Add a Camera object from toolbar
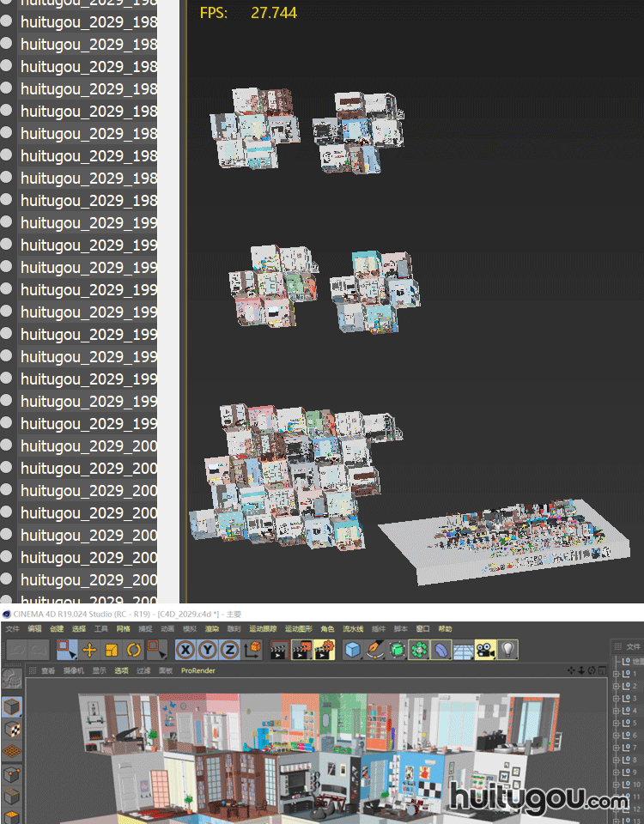The width and height of the screenshot is (644, 824). pyautogui.click(x=485, y=650)
